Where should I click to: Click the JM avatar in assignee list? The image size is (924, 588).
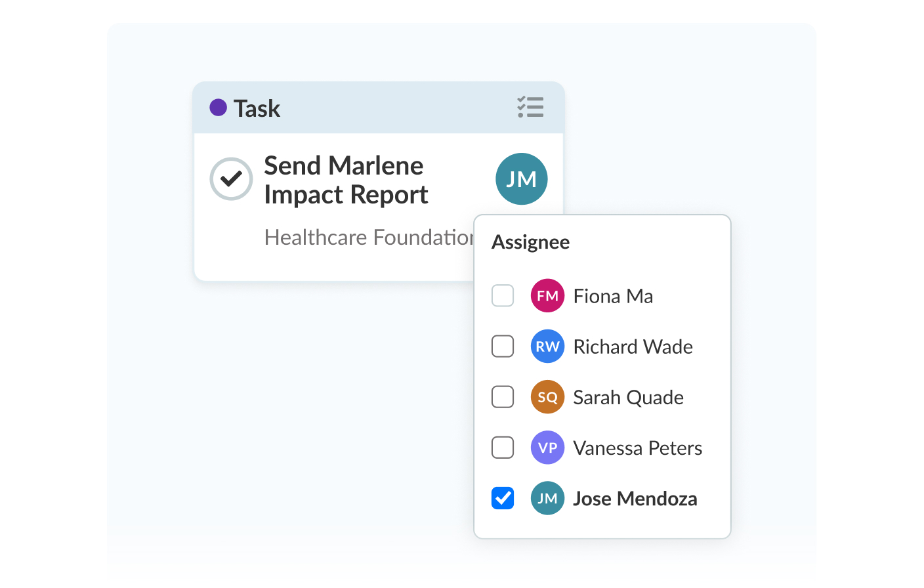[547, 498]
